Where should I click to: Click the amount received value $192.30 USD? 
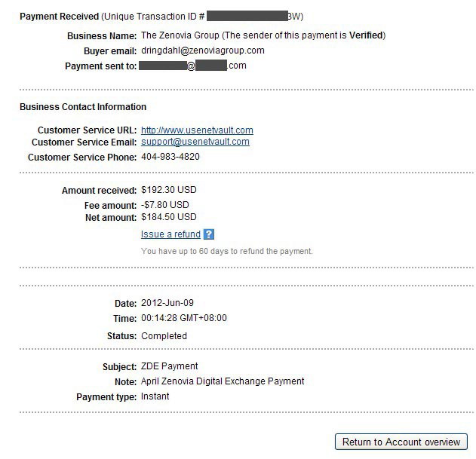point(169,190)
